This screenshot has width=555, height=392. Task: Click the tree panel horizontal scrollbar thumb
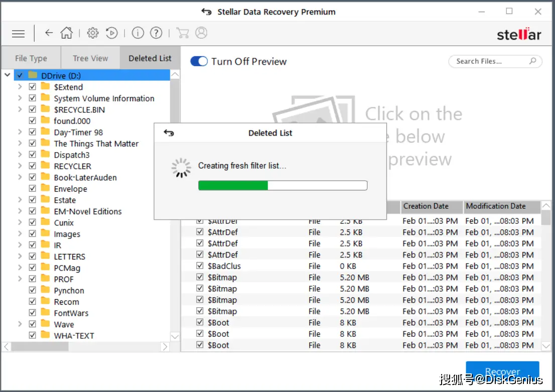point(40,347)
